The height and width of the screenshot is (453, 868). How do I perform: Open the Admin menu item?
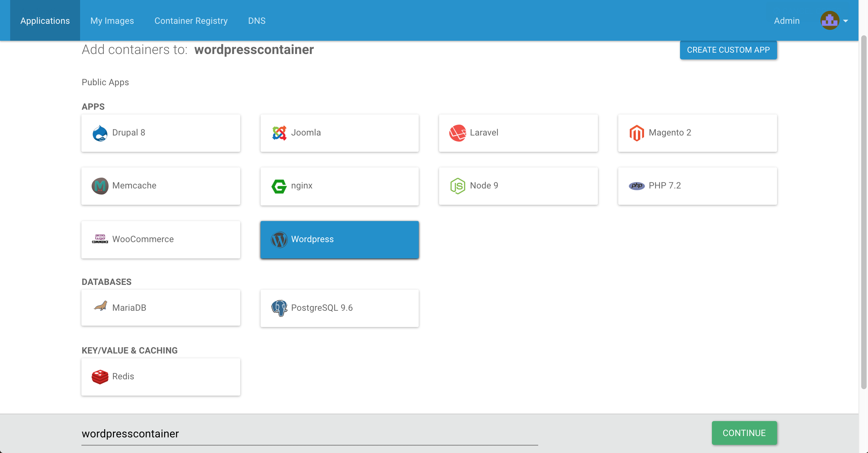click(787, 21)
